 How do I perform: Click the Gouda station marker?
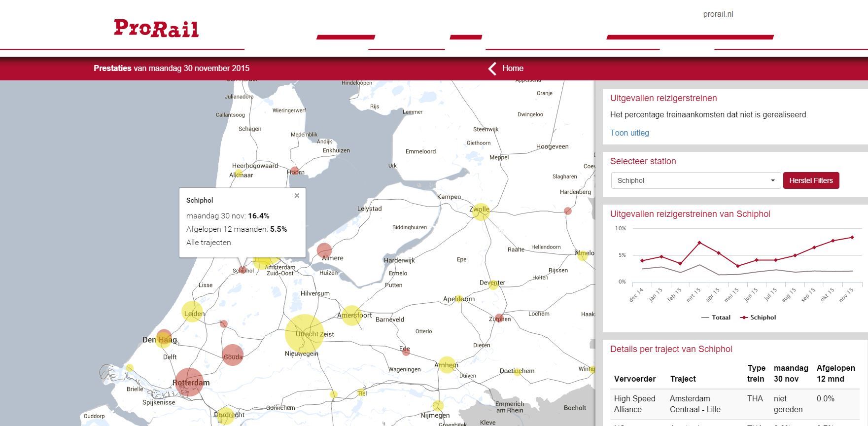[x=232, y=355]
